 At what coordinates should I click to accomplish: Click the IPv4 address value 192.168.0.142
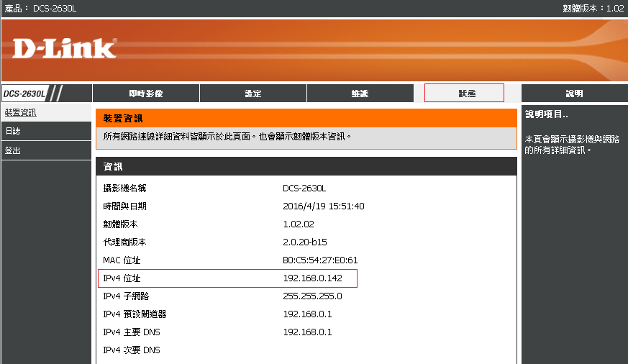(312, 278)
